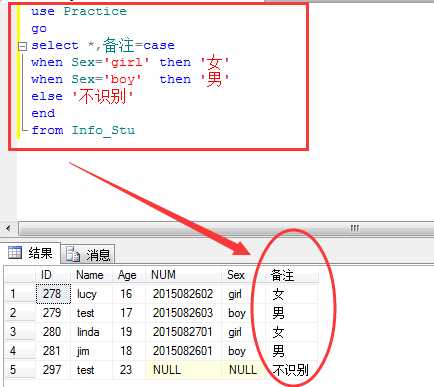Select row header 1 in results
434x387 pixels.
(21, 294)
